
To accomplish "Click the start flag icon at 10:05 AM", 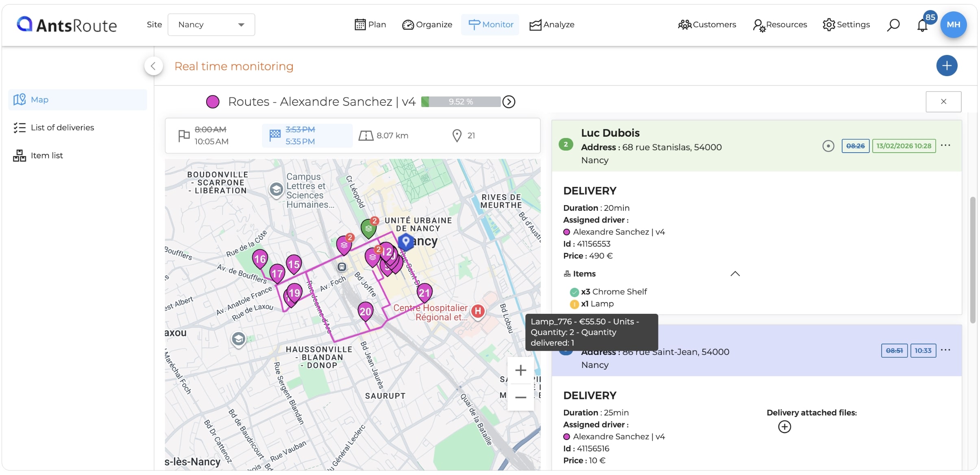I will pos(184,136).
